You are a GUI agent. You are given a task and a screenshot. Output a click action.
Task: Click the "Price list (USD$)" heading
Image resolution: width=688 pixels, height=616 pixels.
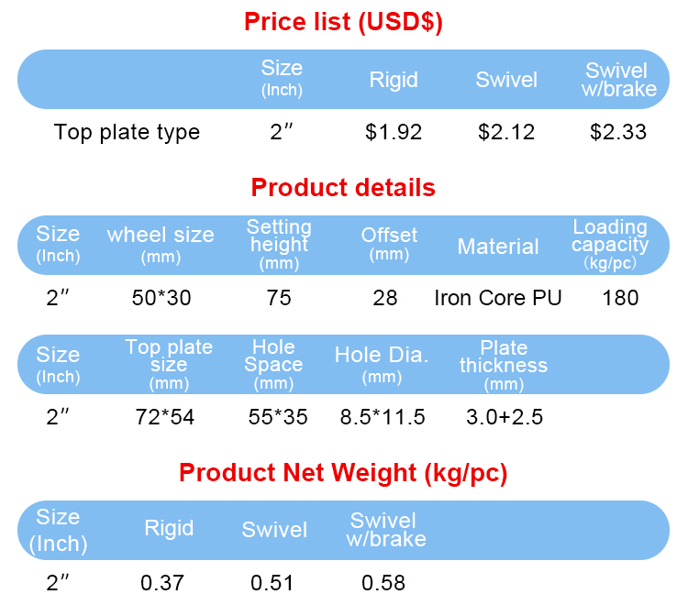tap(343, 22)
